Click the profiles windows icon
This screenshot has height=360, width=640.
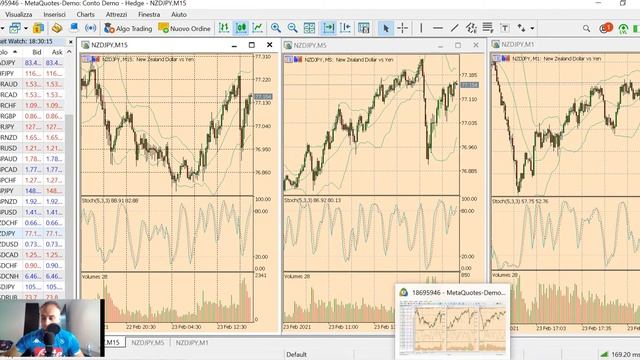[15, 28]
